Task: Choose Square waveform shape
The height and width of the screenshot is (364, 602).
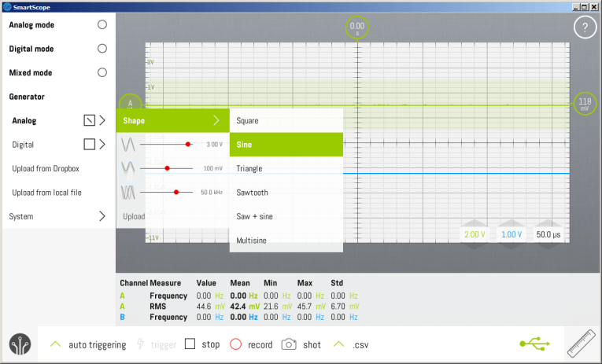Action: (286, 120)
